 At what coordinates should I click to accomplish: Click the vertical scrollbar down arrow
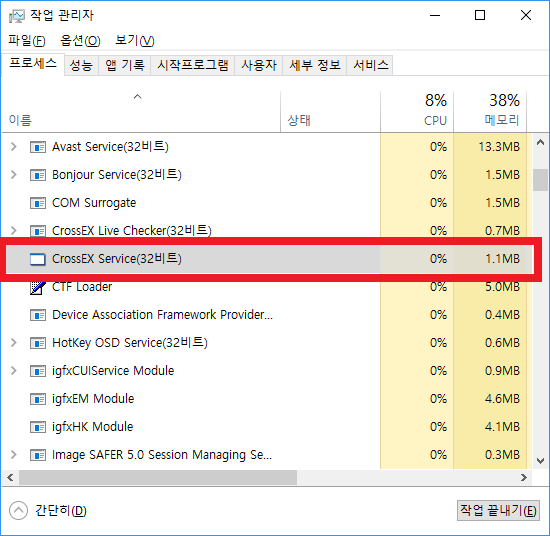(x=541, y=461)
